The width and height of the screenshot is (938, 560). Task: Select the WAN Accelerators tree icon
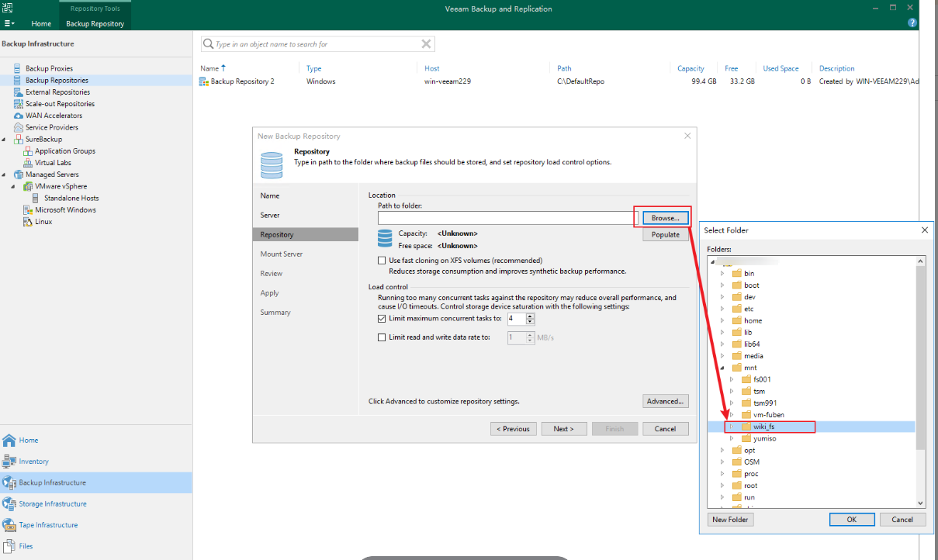pyautogui.click(x=17, y=116)
